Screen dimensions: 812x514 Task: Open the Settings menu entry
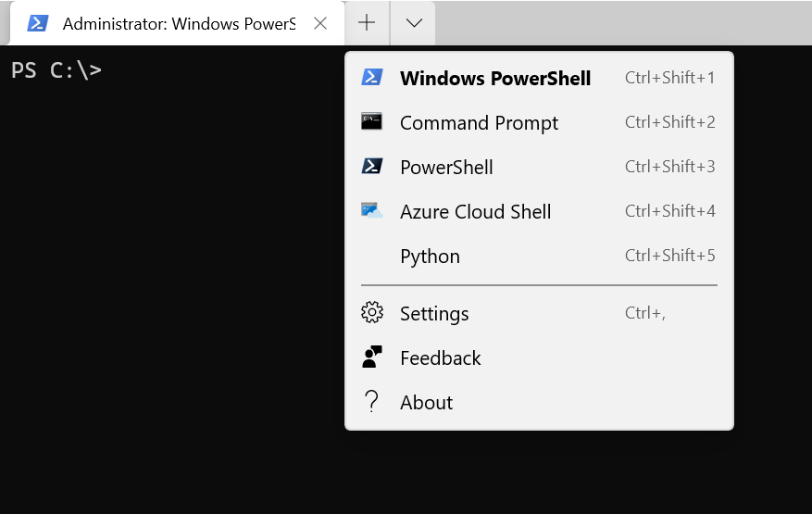[434, 314]
